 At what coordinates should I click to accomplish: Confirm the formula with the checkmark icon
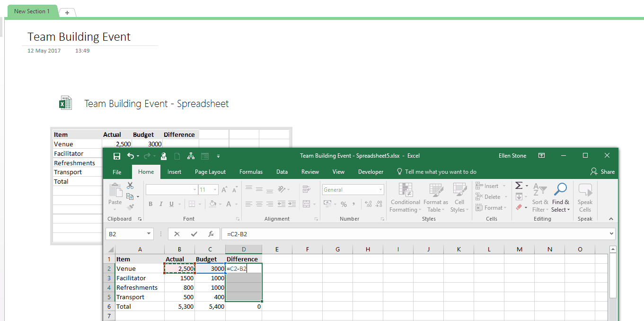coord(194,234)
